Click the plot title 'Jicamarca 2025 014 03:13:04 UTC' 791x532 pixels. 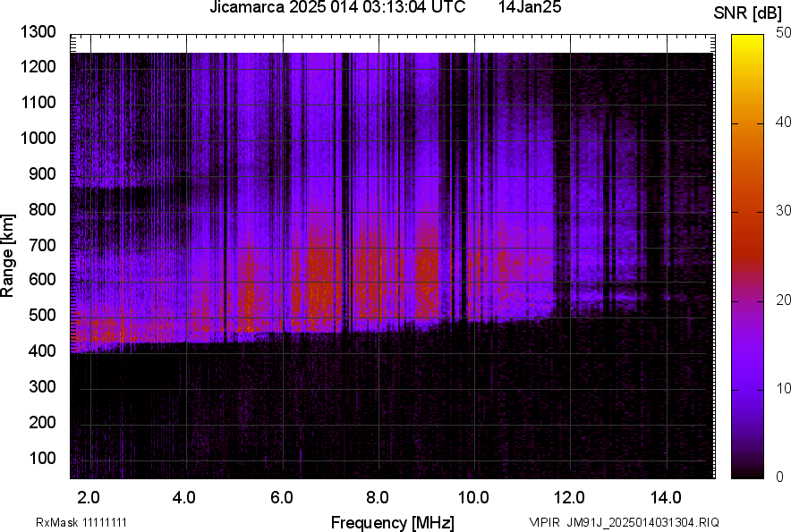(337, 7)
